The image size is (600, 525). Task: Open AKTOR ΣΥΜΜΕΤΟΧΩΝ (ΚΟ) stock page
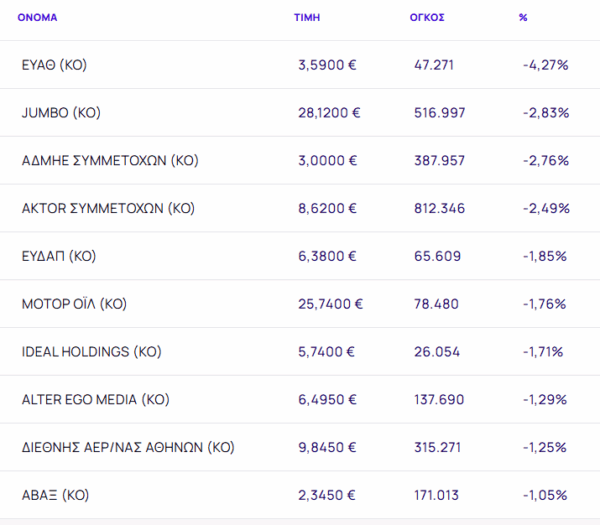[x=108, y=209]
